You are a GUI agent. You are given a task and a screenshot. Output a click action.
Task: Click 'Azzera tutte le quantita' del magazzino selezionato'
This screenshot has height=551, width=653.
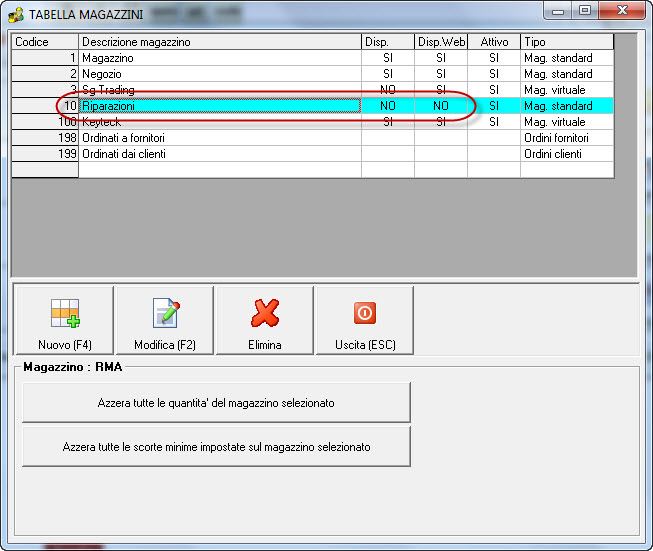tap(216, 403)
